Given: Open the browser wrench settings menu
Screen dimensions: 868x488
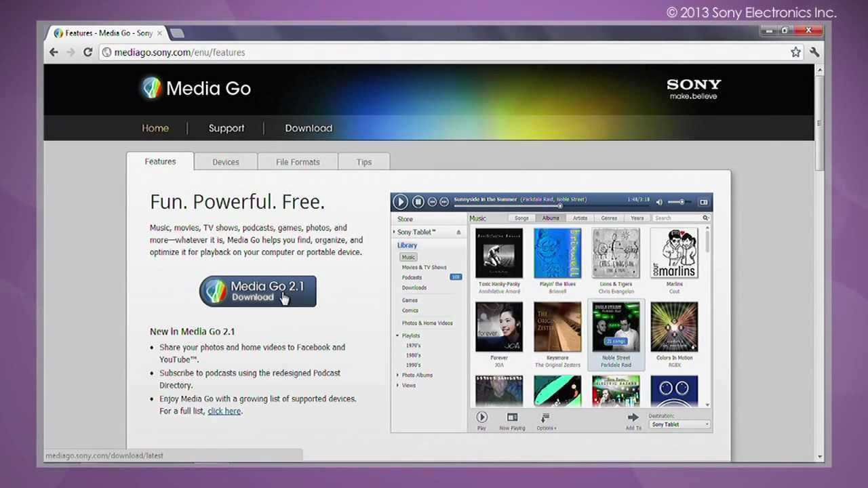Looking at the screenshot, I should tap(814, 52).
